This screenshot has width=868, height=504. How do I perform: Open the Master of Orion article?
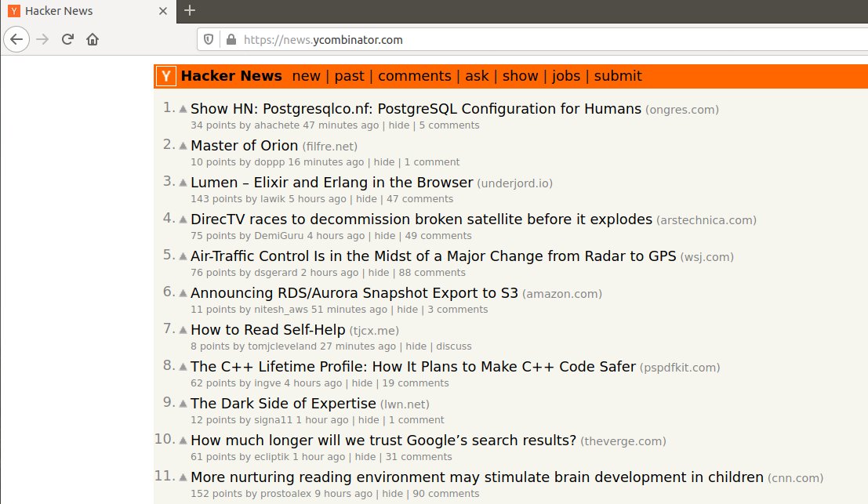244,146
